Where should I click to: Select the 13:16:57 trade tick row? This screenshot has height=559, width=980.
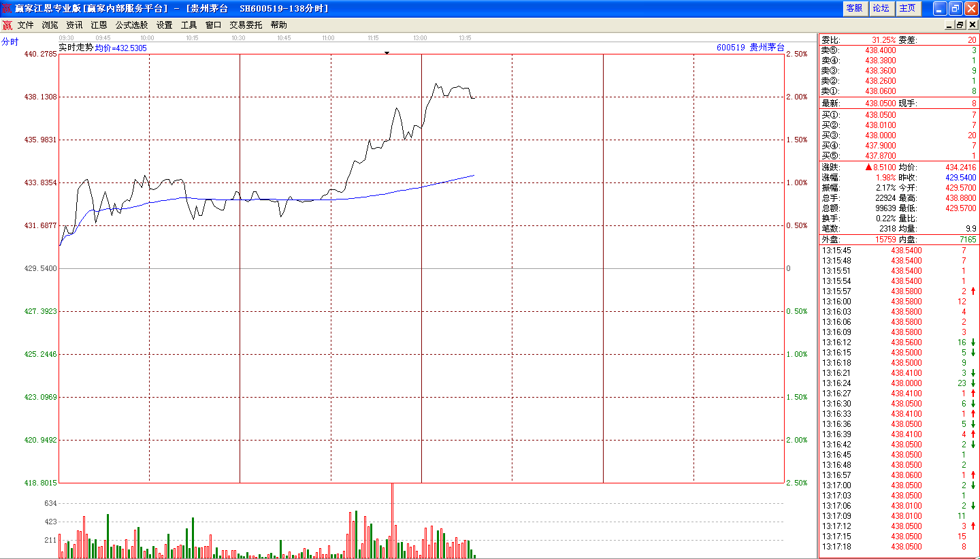pos(898,475)
